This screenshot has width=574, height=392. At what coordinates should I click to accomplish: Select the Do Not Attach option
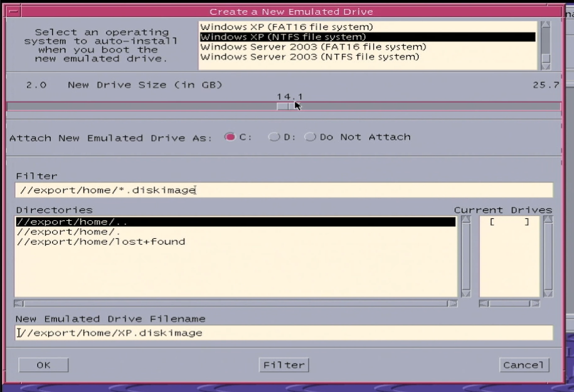click(x=310, y=137)
